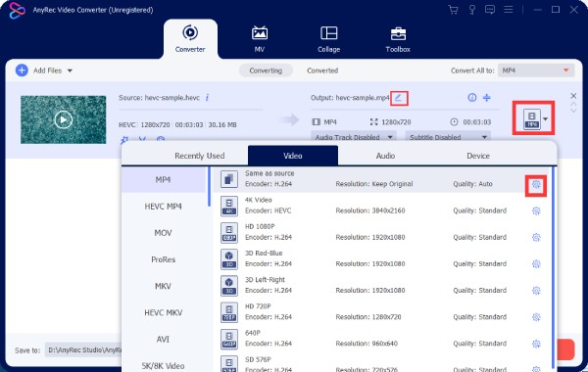Open MP4 output format icon button
The width and height of the screenshot is (588, 372).
pyautogui.click(x=532, y=119)
